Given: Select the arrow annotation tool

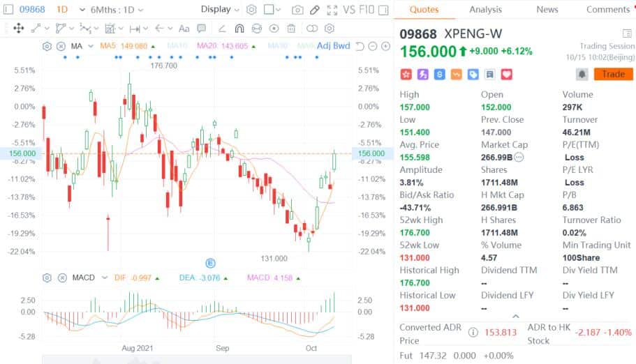Looking at the screenshot, I should click(x=159, y=29).
